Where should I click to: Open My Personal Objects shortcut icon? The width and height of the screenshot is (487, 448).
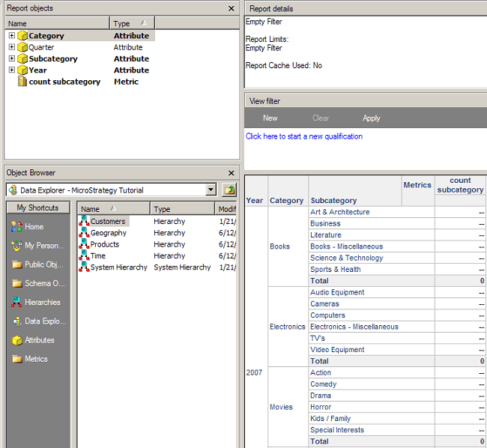(16, 246)
